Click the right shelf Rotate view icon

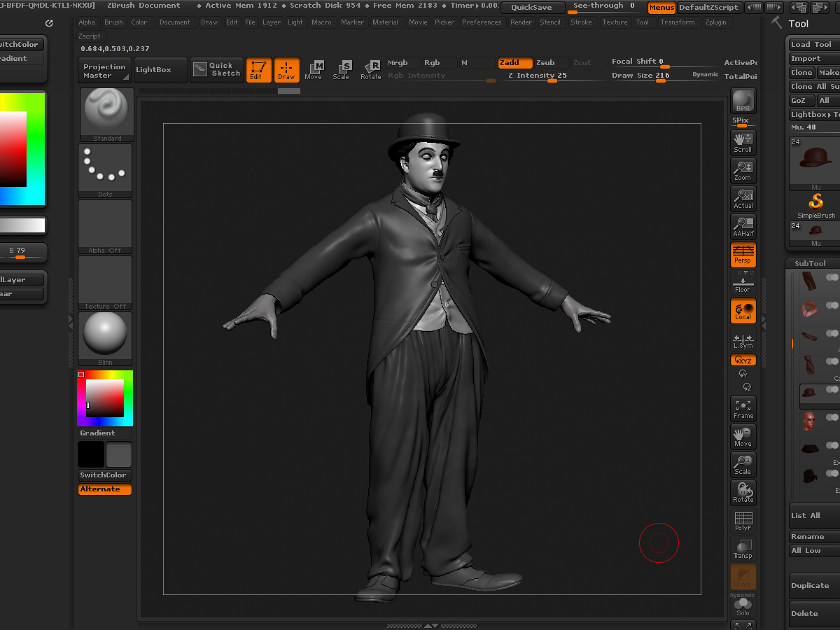[x=743, y=493]
